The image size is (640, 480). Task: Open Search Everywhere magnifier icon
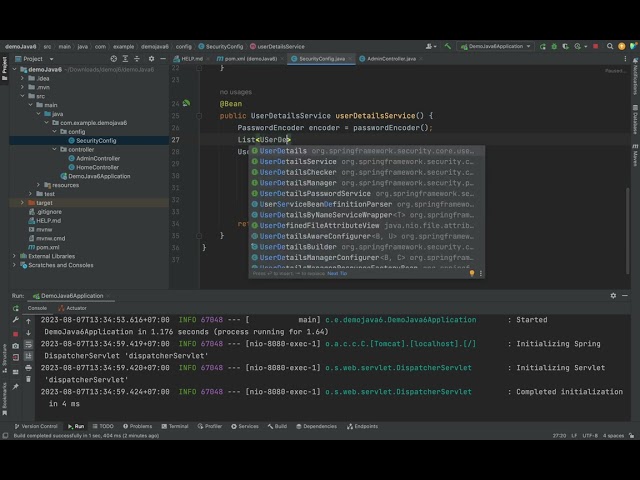tap(610, 47)
